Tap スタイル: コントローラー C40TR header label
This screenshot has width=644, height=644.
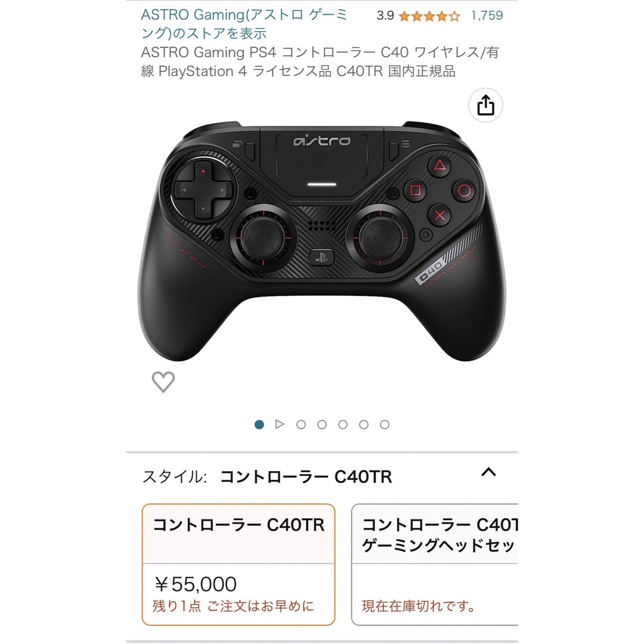267,477
